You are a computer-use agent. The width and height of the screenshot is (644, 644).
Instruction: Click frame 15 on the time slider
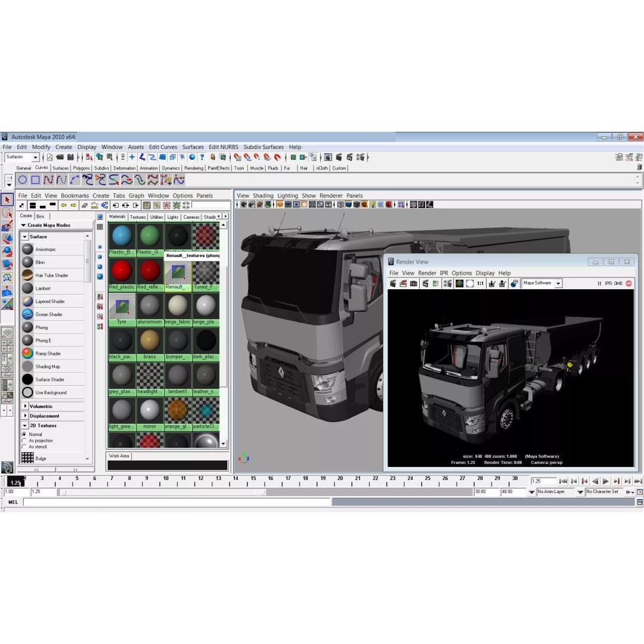253,481
